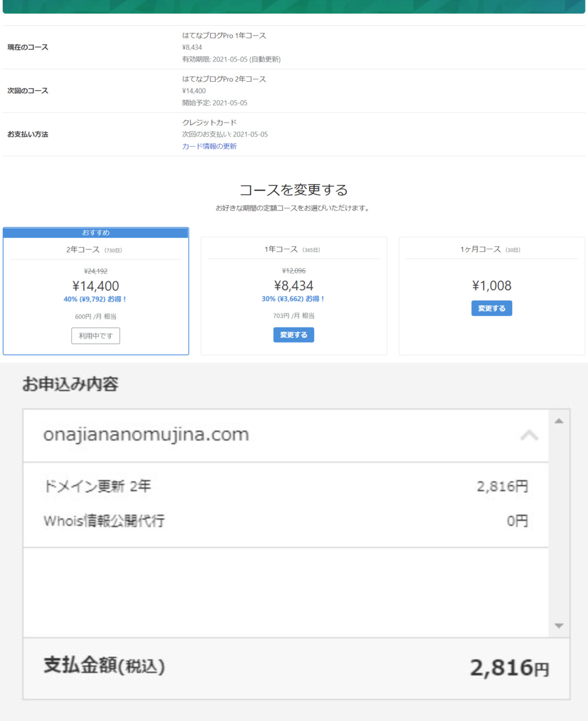The width and height of the screenshot is (588, 721).
Task: Click the Whois情報公開代行 row
Action: [x=286, y=521]
